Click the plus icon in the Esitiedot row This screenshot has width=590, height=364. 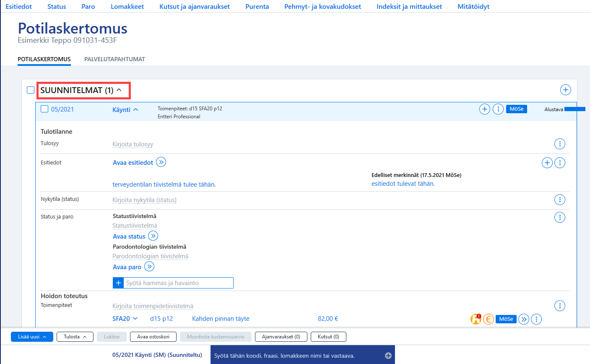coord(547,163)
